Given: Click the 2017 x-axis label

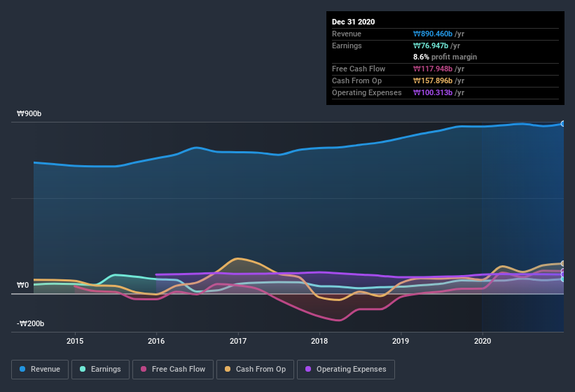Looking at the screenshot, I should click(238, 341).
